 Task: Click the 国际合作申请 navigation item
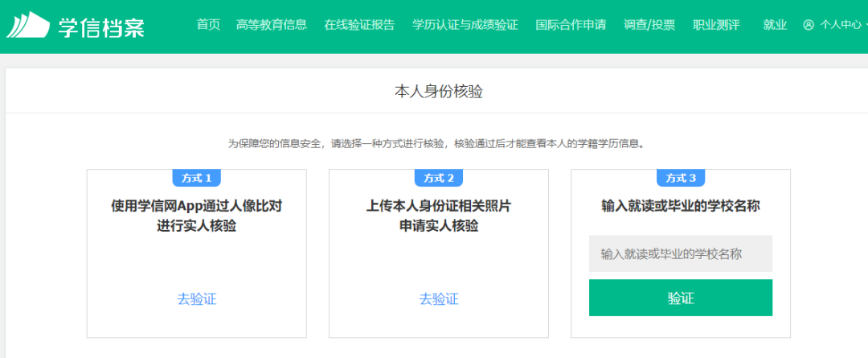pyautogui.click(x=571, y=25)
